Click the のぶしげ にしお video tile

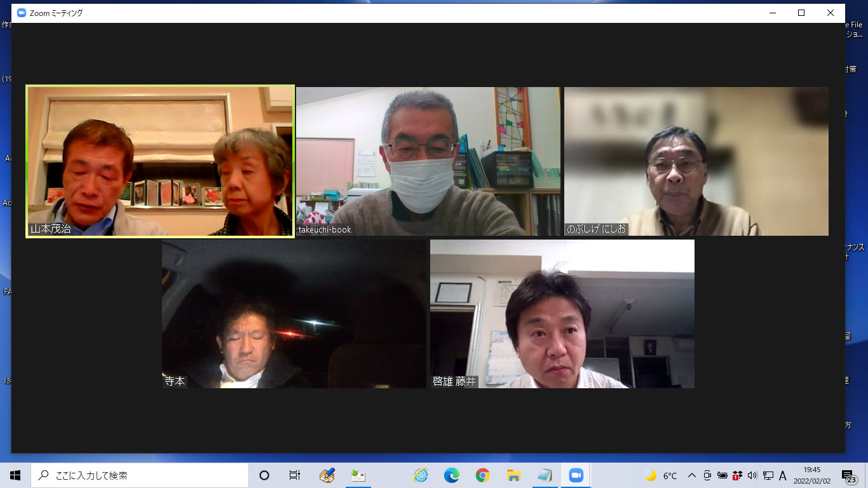tap(696, 161)
